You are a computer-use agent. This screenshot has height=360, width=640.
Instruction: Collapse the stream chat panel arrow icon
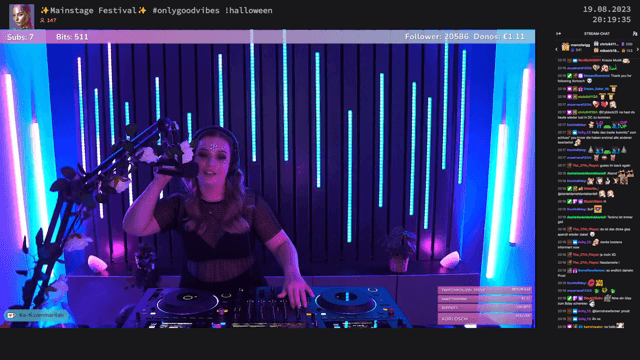(x=558, y=34)
